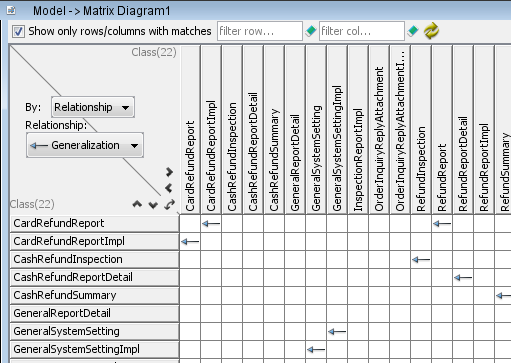Select the truncated OrderInquiryReplyAttachmentI... column header
511x363 pixels.
(x=400, y=130)
